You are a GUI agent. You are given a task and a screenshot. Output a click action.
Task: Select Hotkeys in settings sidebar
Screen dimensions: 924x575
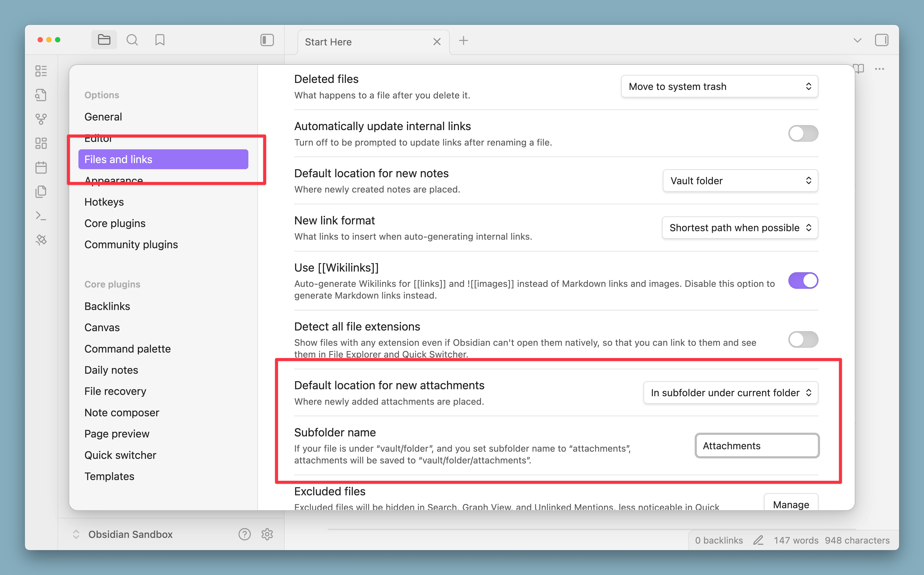[104, 202]
